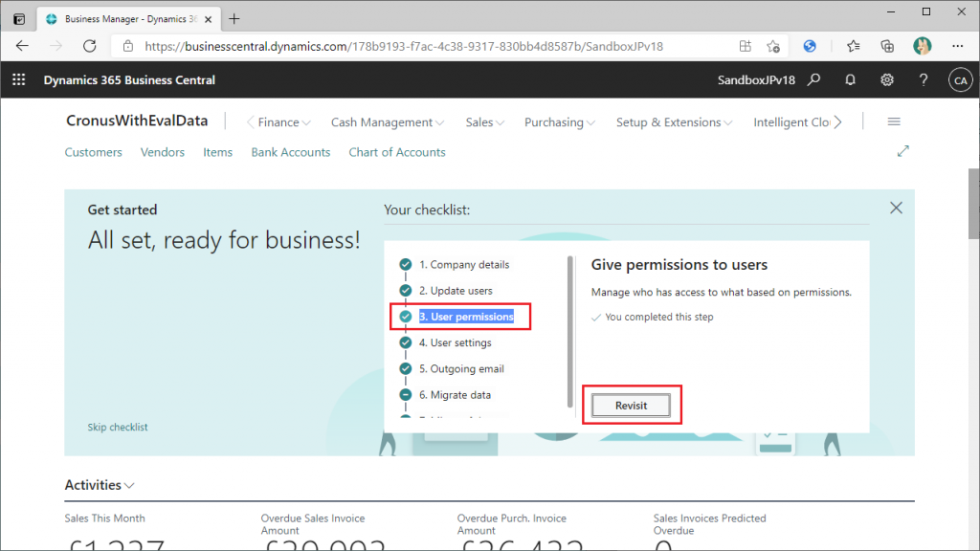Open the tab actions menu icon
Screen dimensions: 980x551
(x=19, y=19)
